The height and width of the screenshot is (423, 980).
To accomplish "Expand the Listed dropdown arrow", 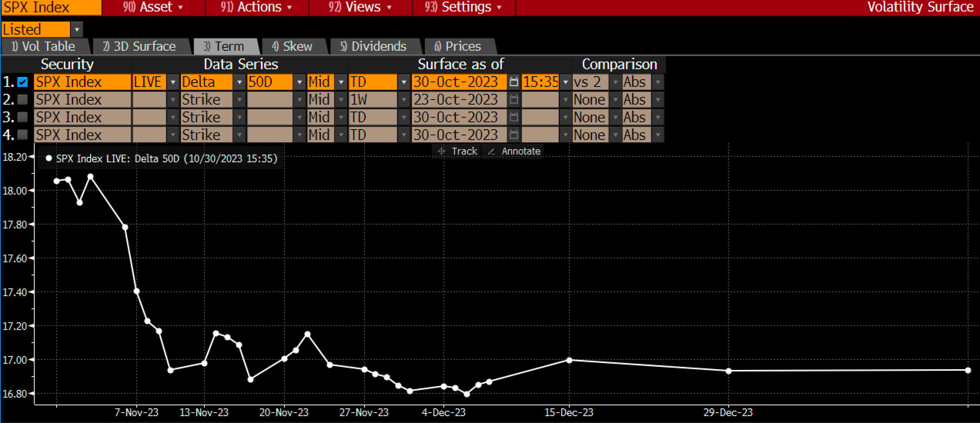I will pyautogui.click(x=77, y=30).
